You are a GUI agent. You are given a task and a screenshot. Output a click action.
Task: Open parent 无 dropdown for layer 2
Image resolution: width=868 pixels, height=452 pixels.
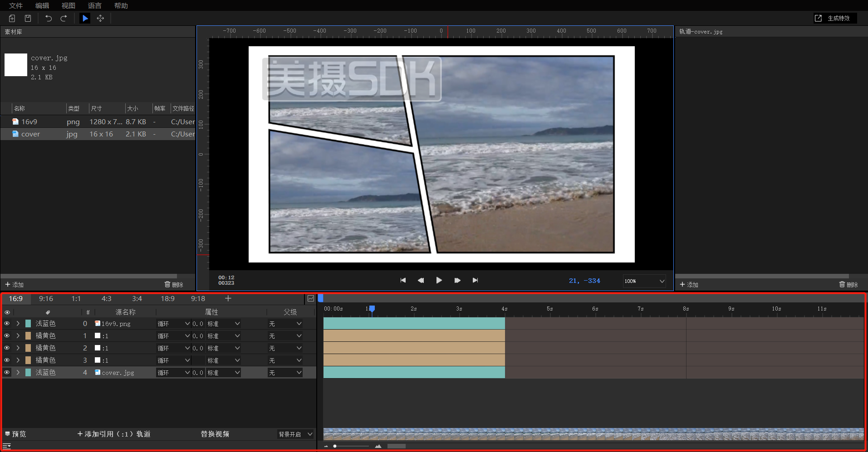[285, 348]
